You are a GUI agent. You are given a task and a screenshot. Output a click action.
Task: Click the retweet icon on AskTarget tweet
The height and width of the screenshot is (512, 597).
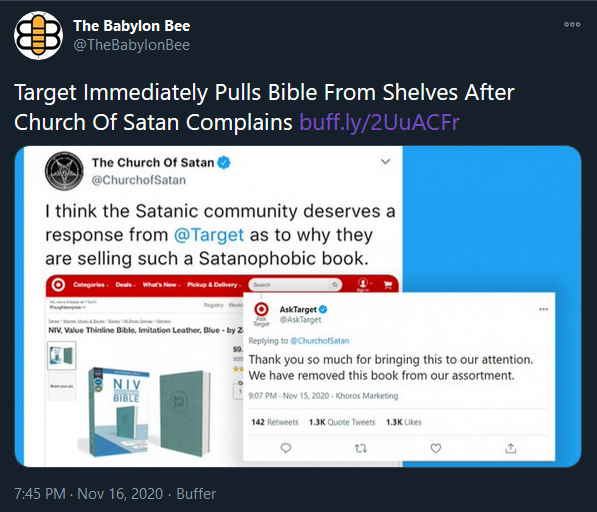361,448
